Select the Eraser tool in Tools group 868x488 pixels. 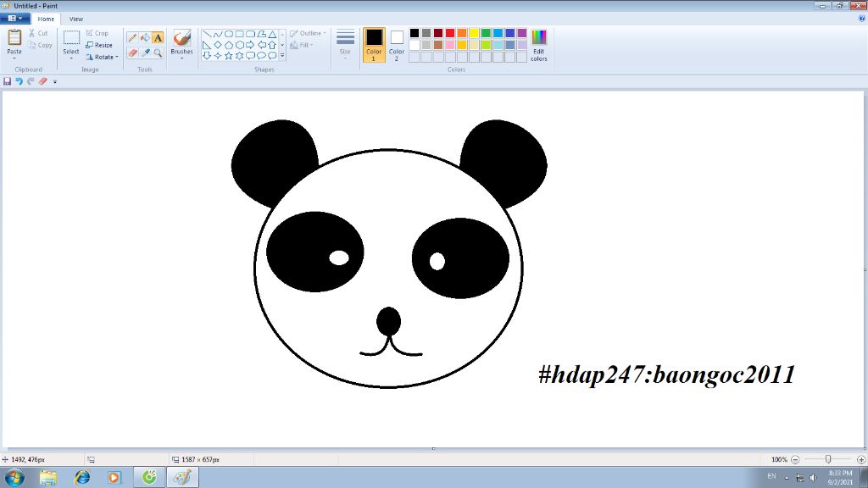click(132, 53)
